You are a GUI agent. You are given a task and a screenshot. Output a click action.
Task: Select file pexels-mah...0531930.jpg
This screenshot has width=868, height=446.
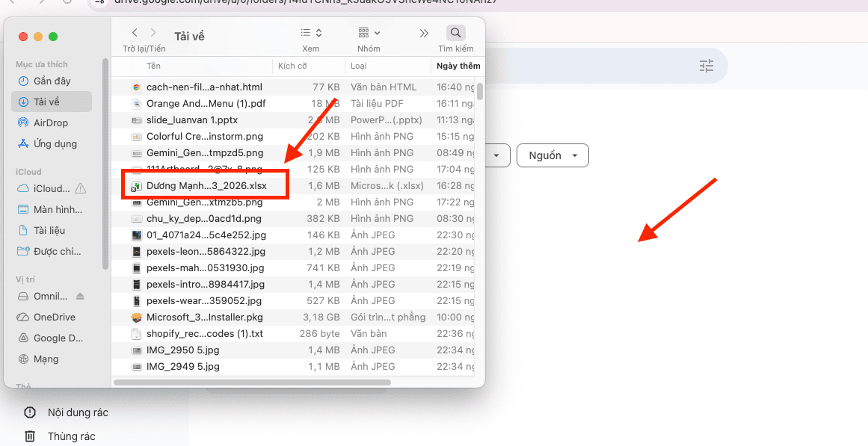[206, 267]
